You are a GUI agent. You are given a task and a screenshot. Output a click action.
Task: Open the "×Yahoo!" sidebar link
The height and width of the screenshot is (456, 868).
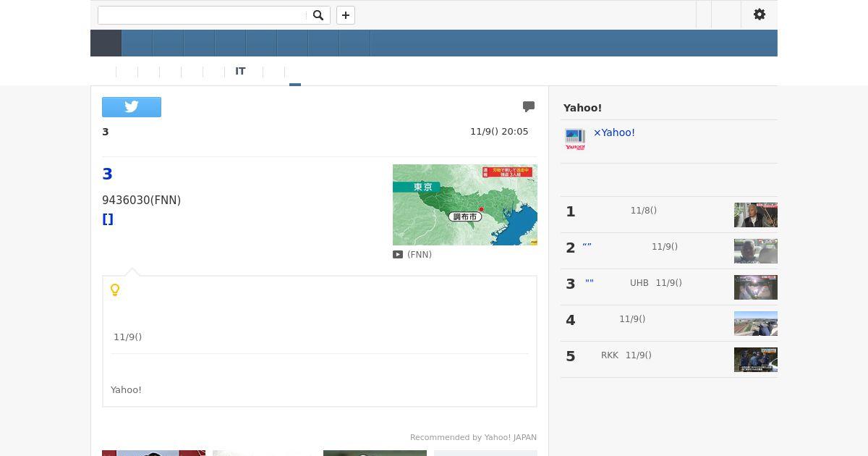[x=614, y=132]
